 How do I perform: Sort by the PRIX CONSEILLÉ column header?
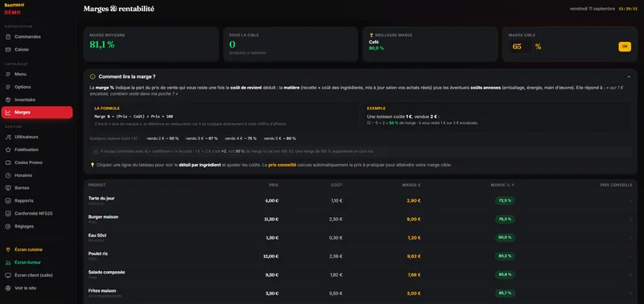click(x=616, y=185)
